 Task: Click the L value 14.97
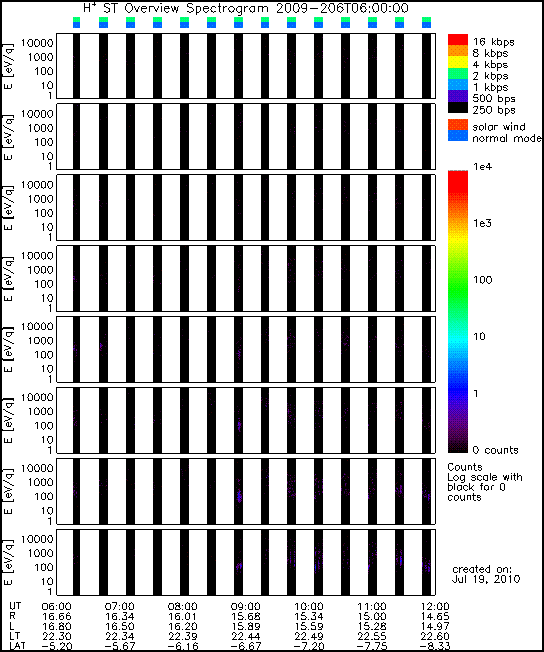coord(435,627)
